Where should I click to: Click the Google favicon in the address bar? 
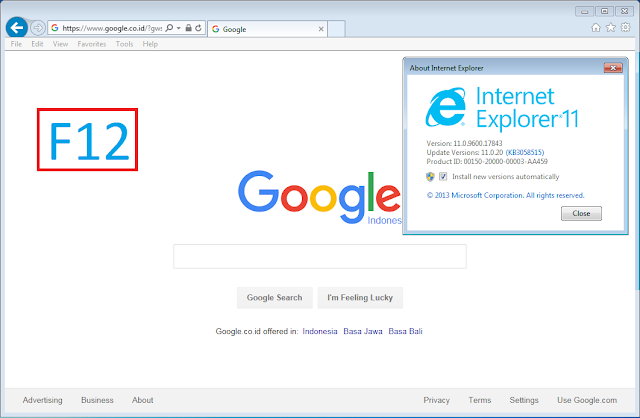55,28
